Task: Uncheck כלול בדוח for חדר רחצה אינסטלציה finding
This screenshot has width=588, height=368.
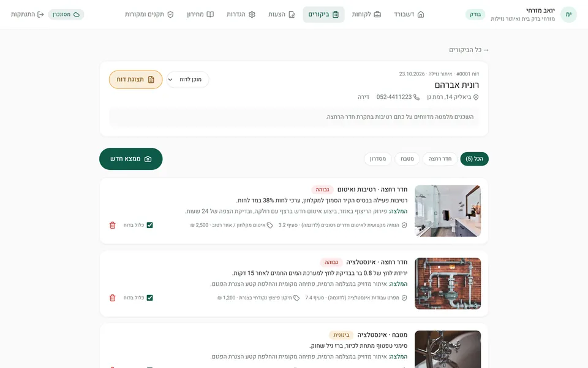Action: pyautogui.click(x=149, y=298)
